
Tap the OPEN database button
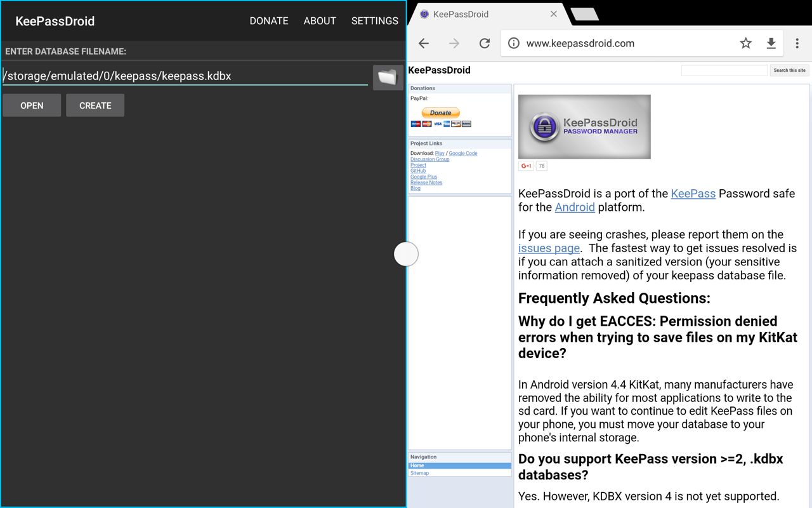[x=32, y=105]
